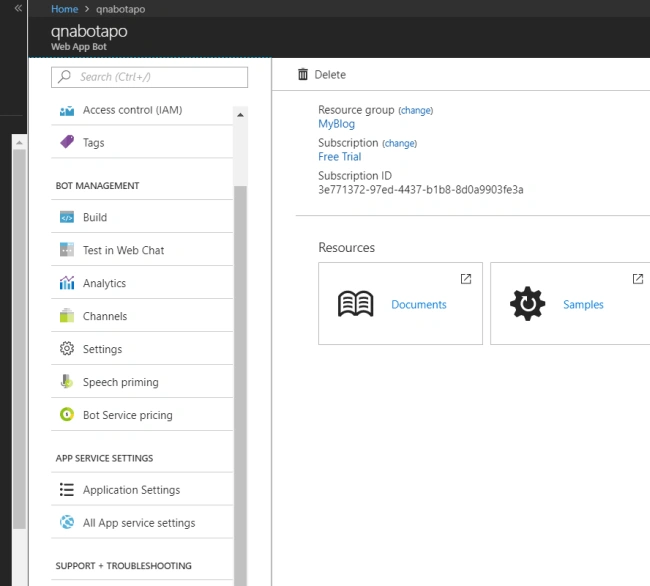Open the Samples link
This screenshot has width=650, height=586.
583,304
